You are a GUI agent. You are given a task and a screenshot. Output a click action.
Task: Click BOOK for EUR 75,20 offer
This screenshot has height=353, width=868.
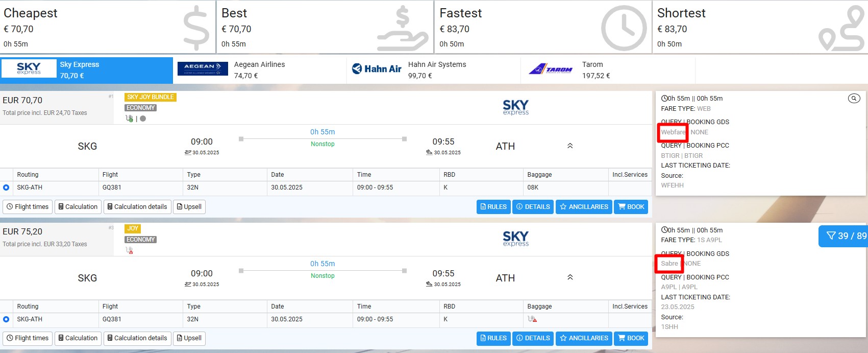(x=631, y=338)
